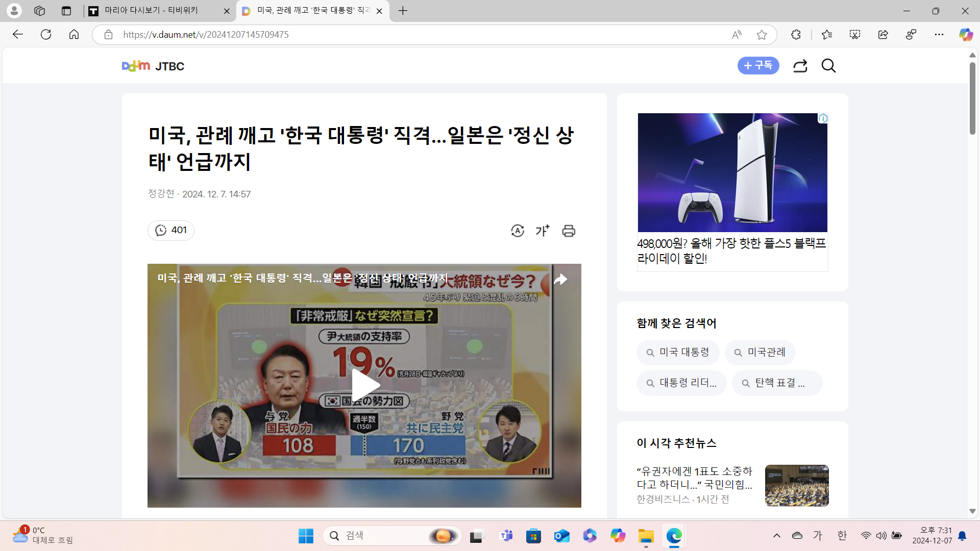The image size is (980, 551).
Task: Click the font size adjust icon
Action: (x=543, y=231)
